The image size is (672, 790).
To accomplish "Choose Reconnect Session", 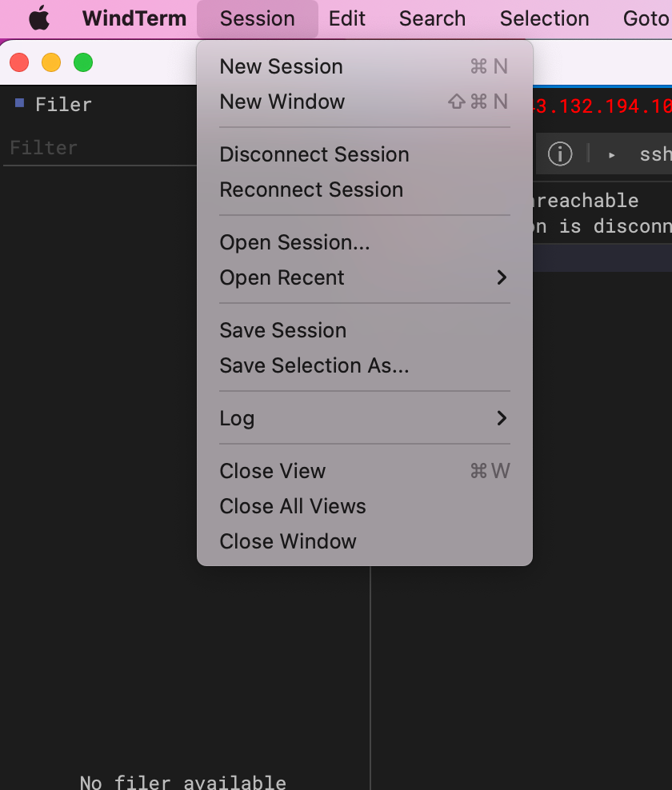I will point(311,190).
